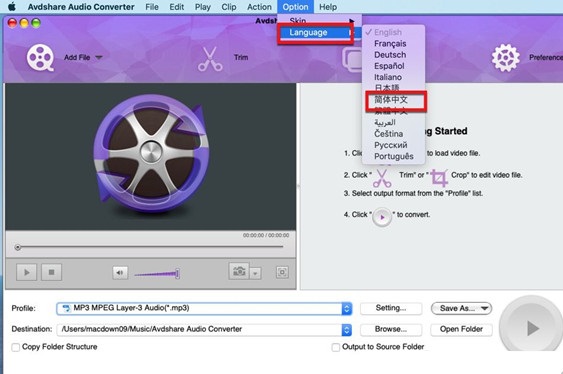Select the Language submenu item
The width and height of the screenshot is (563, 374).
pos(320,33)
